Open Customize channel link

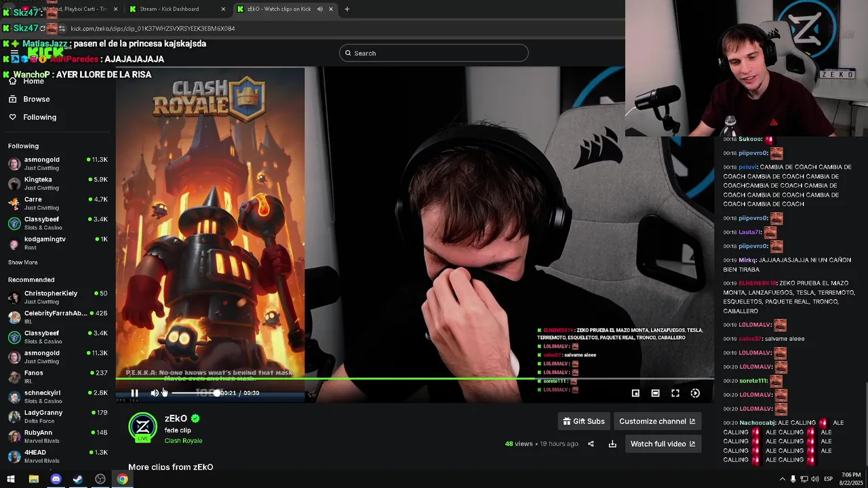(x=657, y=421)
